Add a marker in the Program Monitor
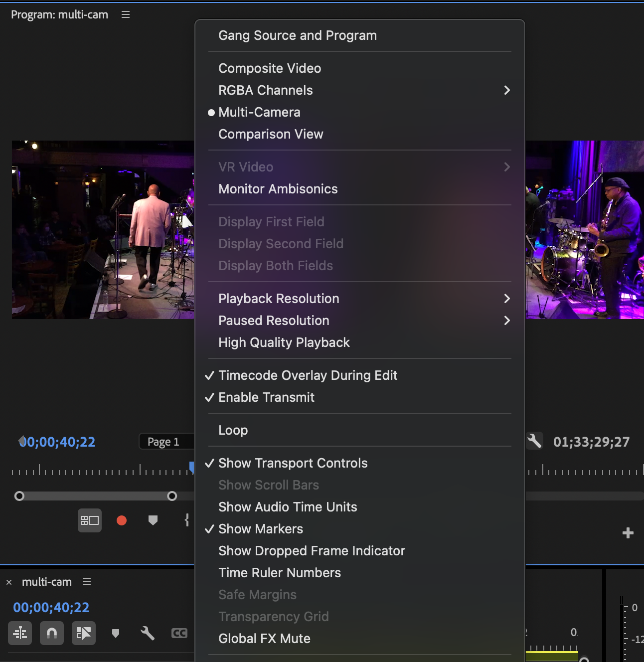The width and height of the screenshot is (644, 662). [x=153, y=520]
